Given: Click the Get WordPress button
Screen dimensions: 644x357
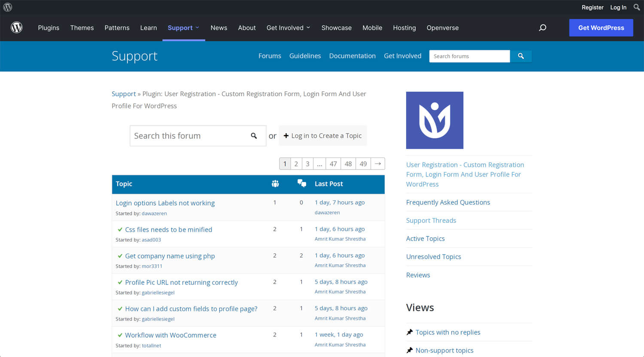Looking at the screenshot, I should pyautogui.click(x=601, y=27).
